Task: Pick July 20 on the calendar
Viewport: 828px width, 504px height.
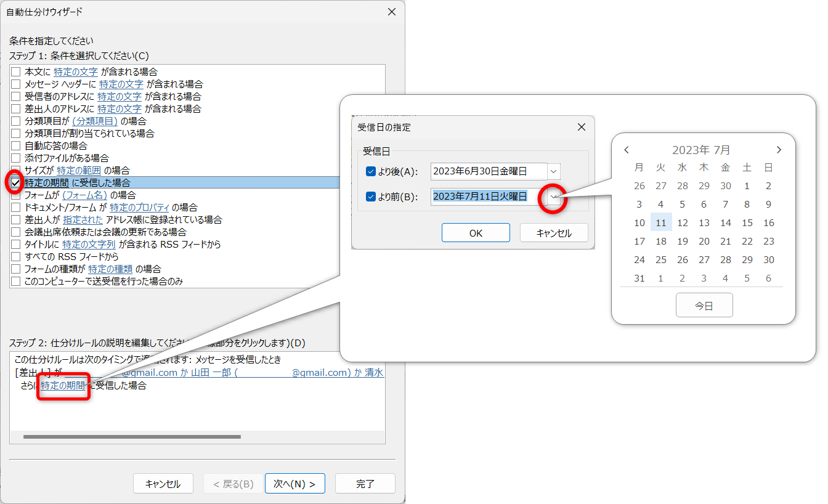Action: click(x=704, y=242)
